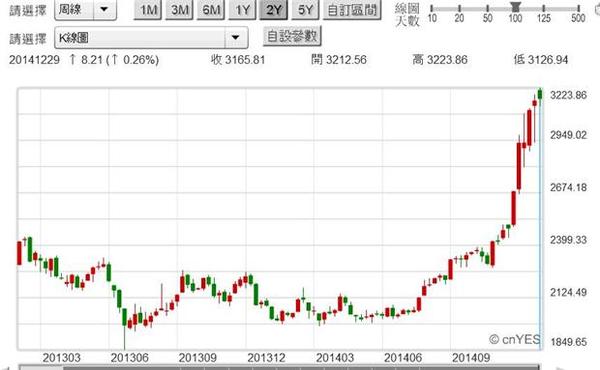The image size is (600, 370).
Task: Select the 3M range button
Action: pos(179,10)
